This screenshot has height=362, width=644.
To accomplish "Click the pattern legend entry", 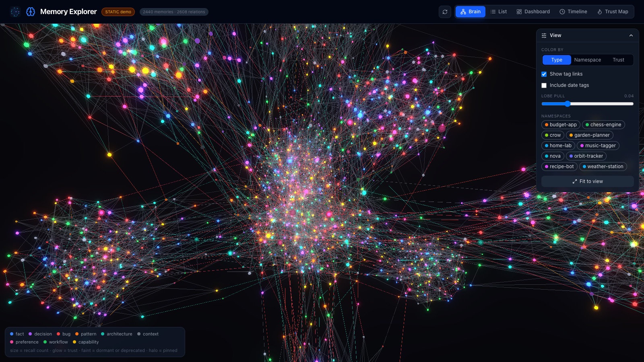I will click(x=86, y=334).
